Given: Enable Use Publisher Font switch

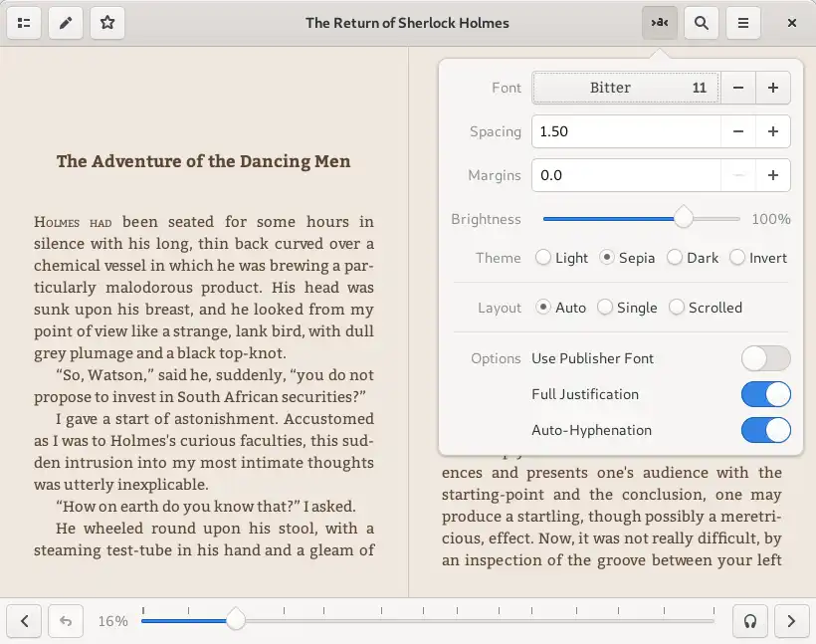Looking at the screenshot, I should [765, 358].
